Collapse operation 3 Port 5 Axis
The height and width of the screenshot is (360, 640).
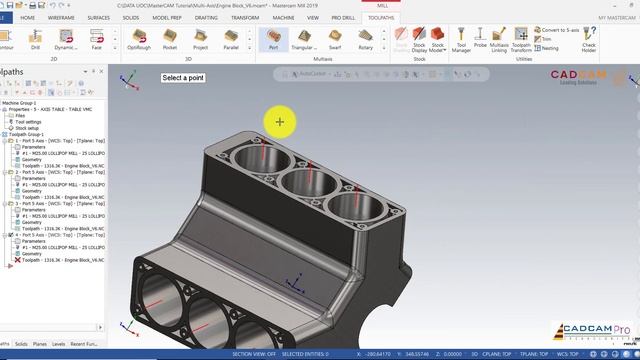tap(4, 204)
